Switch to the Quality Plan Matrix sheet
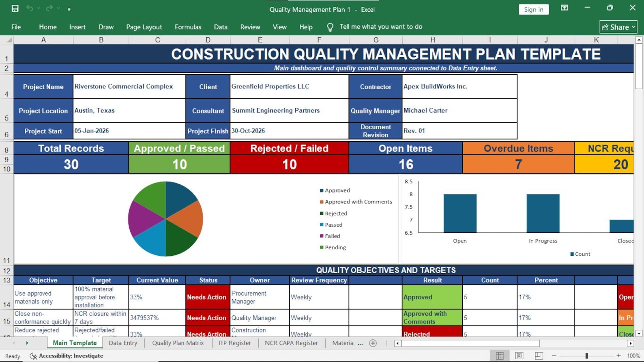Viewport: 644px width, 362px height. [178, 343]
